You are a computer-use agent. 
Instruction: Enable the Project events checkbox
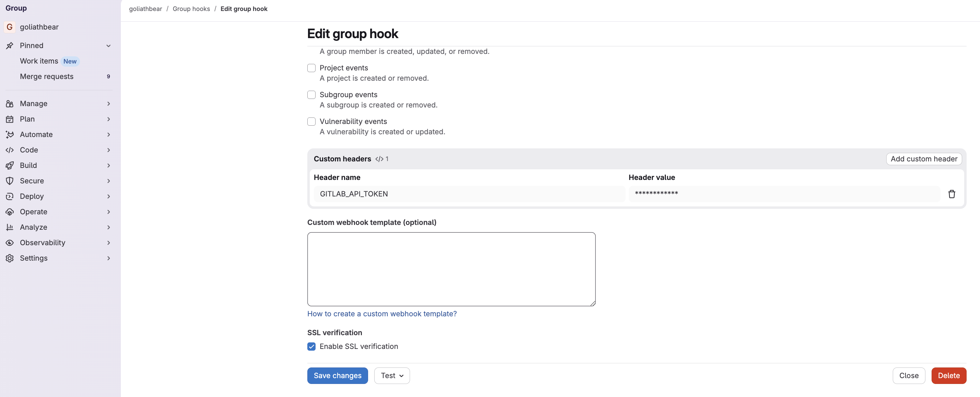[x=311, y=68]
